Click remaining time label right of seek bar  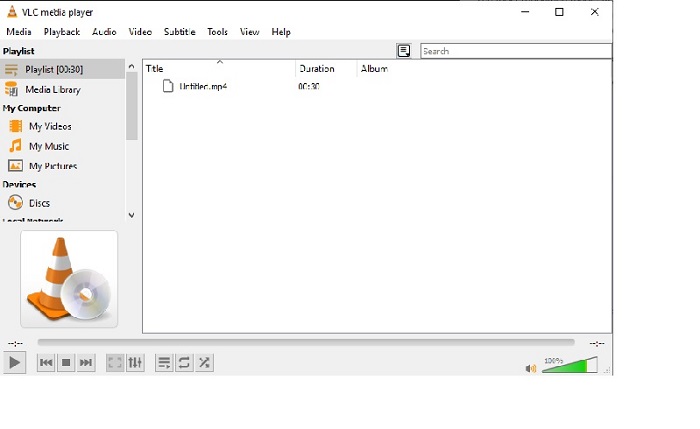click(x=597, y=343)
